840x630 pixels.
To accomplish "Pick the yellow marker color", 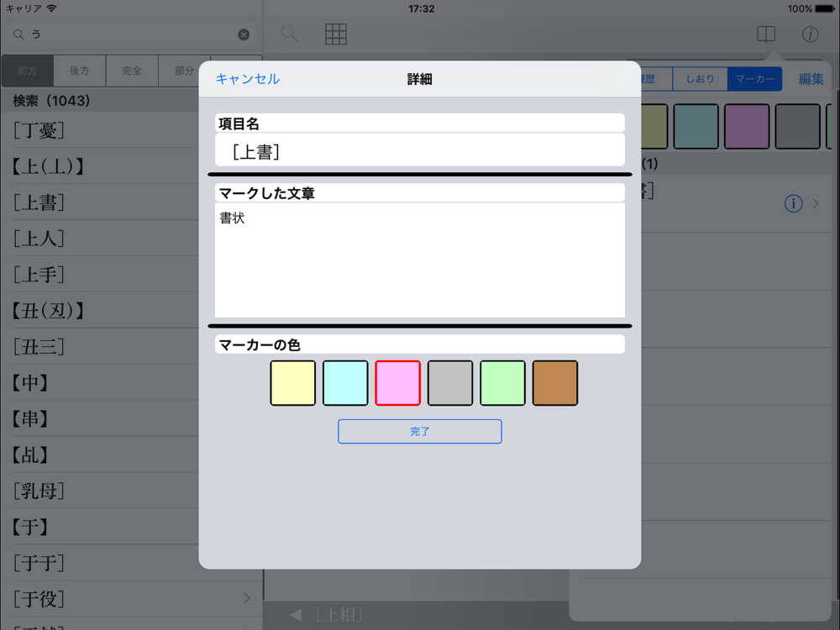I will tap(292, 383).
